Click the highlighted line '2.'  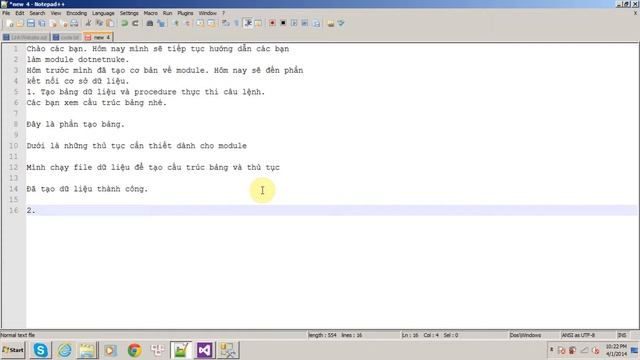331,210
